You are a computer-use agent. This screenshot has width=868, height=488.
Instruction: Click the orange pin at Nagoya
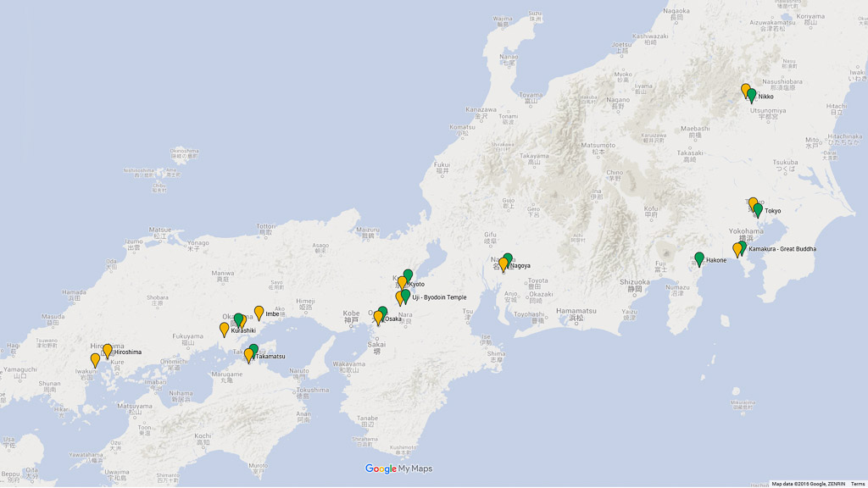point(504,264)
